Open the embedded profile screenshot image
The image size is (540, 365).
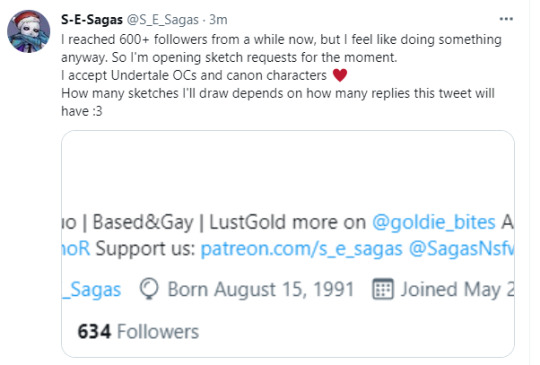pyautogui.click(x=288, y=244)
